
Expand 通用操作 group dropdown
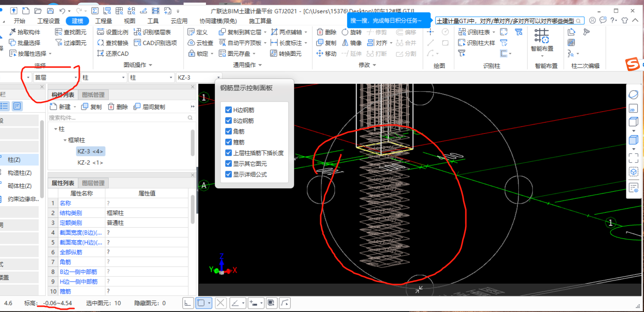[x=260, y=65]
